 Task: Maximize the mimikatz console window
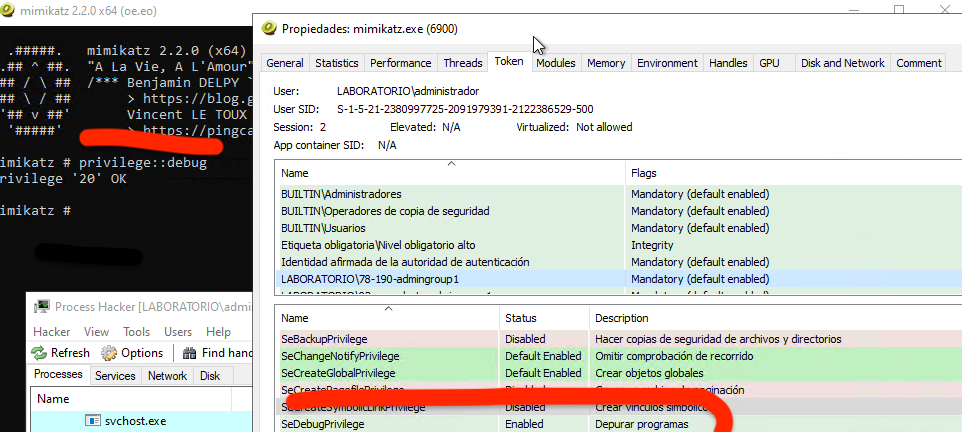(x=898, y=9)
